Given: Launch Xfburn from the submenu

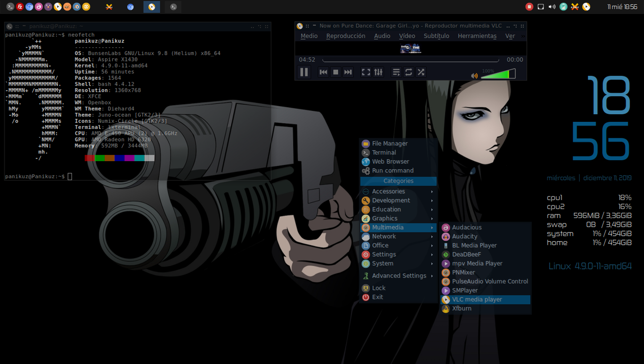Looking at the screenshot, I should (x=485, y=309).
